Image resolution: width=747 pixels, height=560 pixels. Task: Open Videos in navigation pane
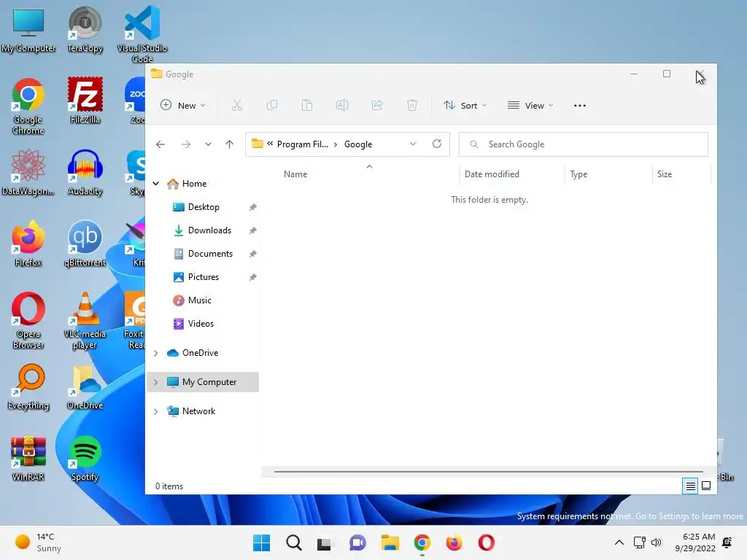pyautogui.click(x=201, y=324)
